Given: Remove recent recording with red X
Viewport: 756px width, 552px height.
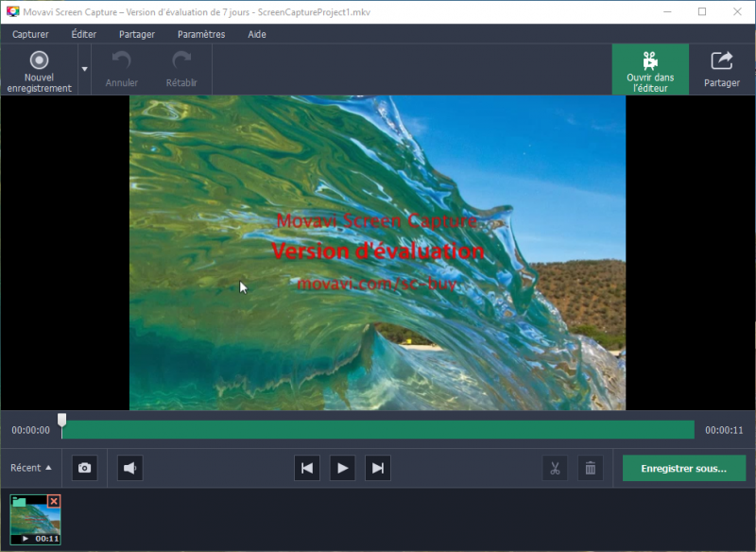Looking at the screenshot, I should coord(54,501).
